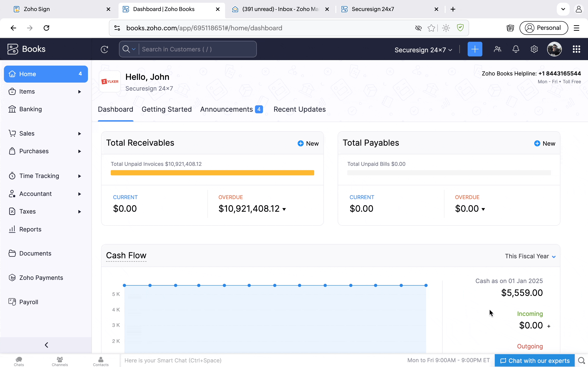Click Chat with our experts button
The image size is (588, 367).
534,361
